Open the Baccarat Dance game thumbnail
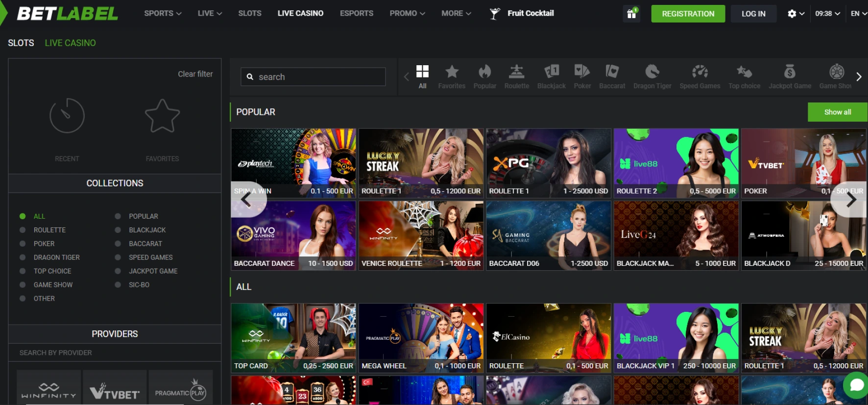 293,236
